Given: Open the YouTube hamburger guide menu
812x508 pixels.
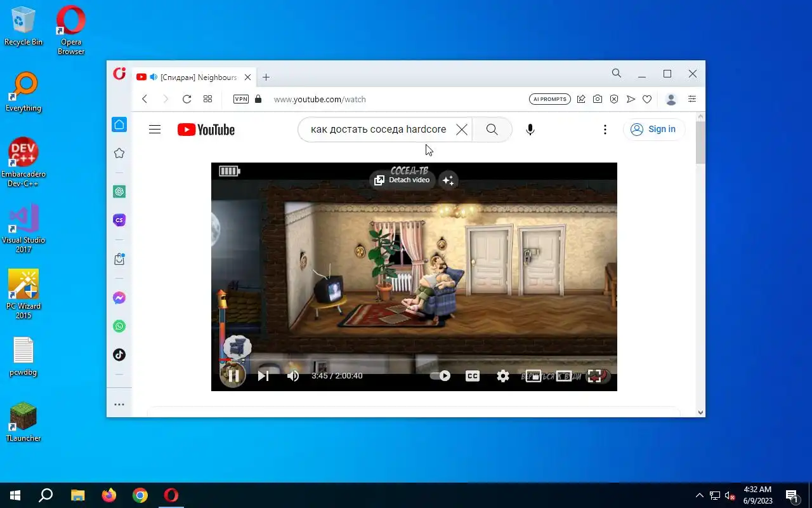Looking at the screenshot, I should point(155,130).
